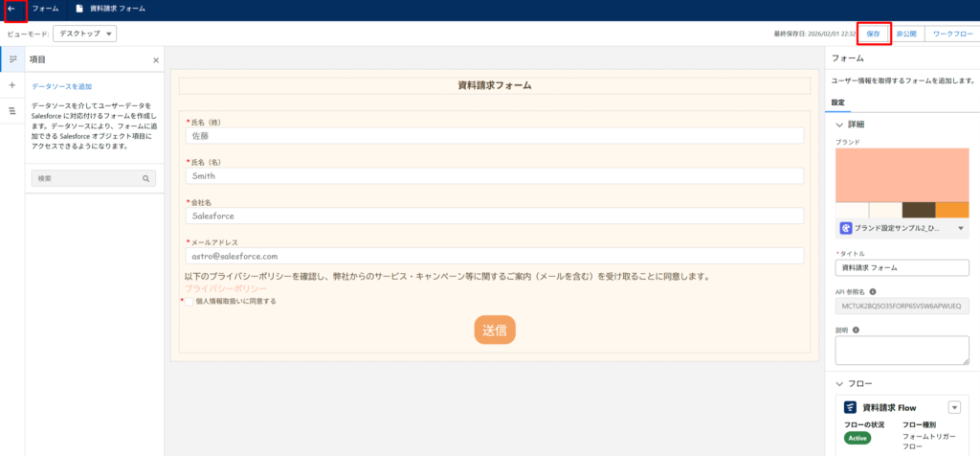
Task: Click the orange brand color swatch
Action: (x=952, y=210)
